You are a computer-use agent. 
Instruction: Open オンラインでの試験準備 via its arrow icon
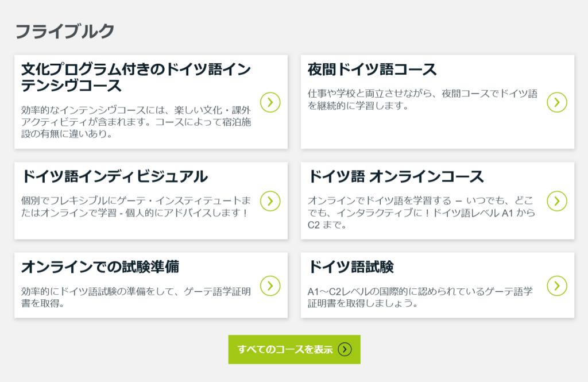[270, 285]
